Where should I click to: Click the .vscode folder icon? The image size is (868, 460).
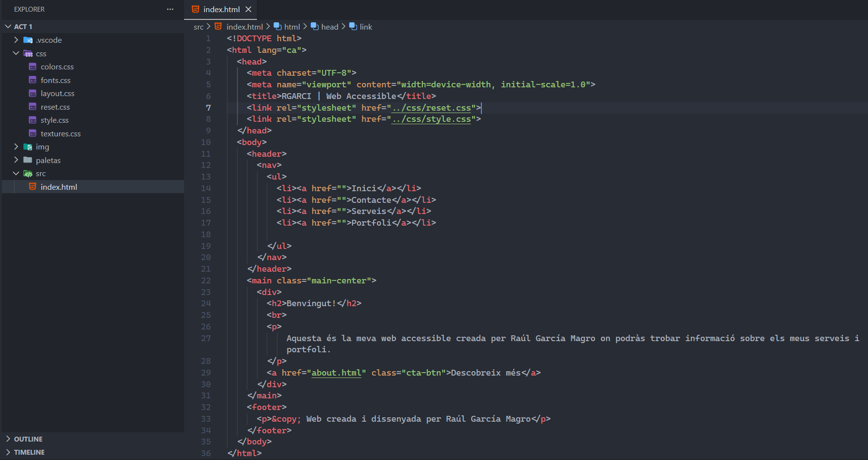[28, 40]
